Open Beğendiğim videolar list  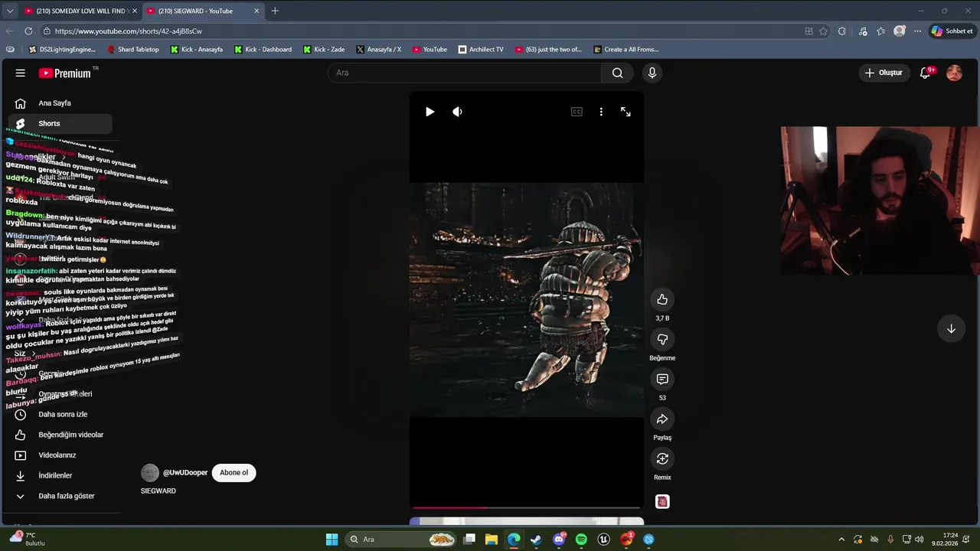pyautogui.click(x=60, y=435)
